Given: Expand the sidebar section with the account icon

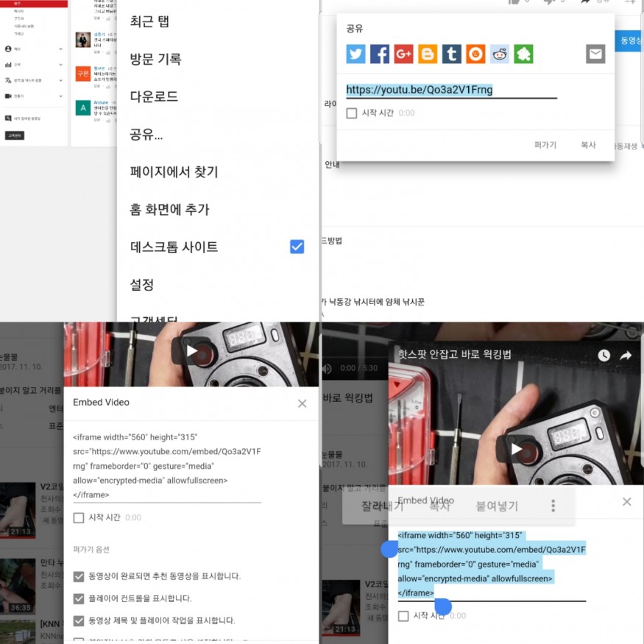Looking at the screenshot, I should point(61,49).
